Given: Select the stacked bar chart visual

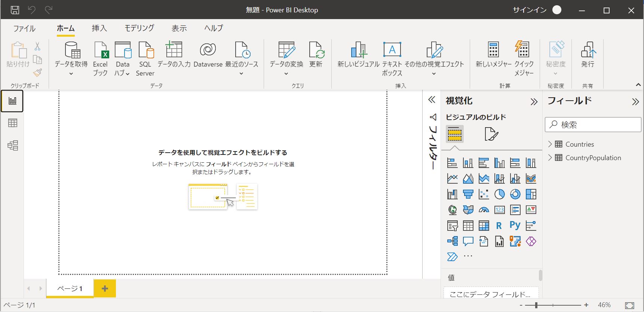Looking at the screenshot, I should tap(452, 163).
